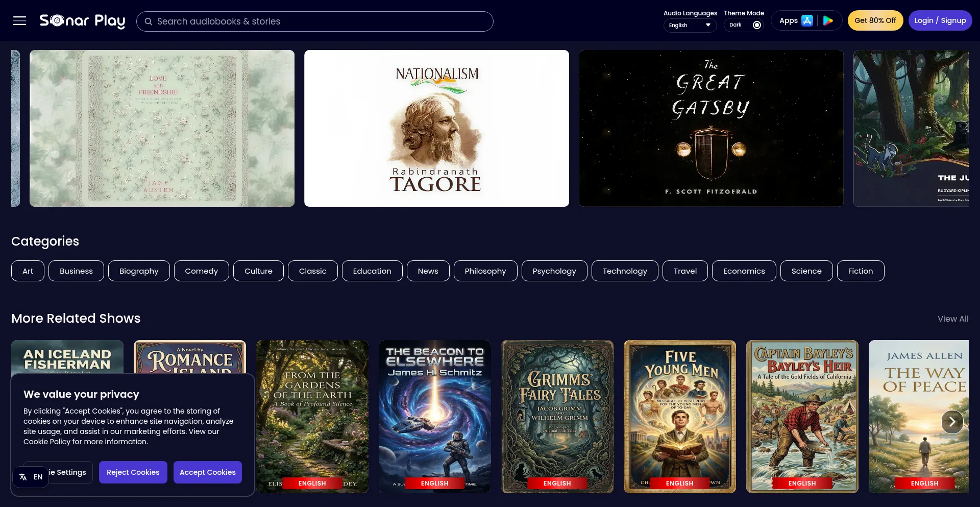Select the Biography category

tap(139, 271)
